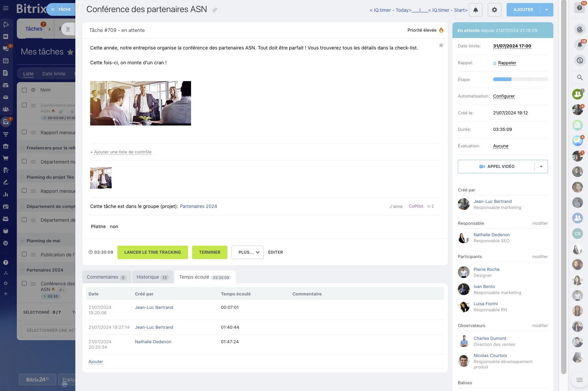Image resolution: width=588 pixels, height=391 pixels.
Task: Click the Étape progress bar
Action: click(520, 79)
